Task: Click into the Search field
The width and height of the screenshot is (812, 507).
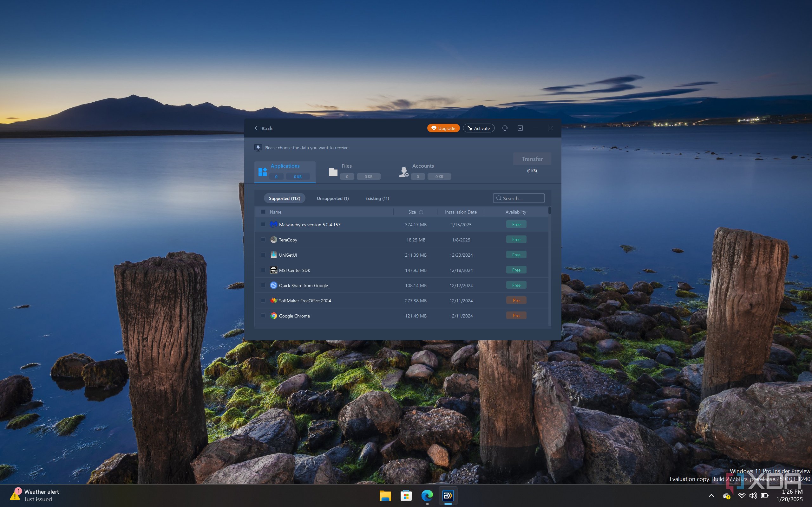Action: [522, 198]
